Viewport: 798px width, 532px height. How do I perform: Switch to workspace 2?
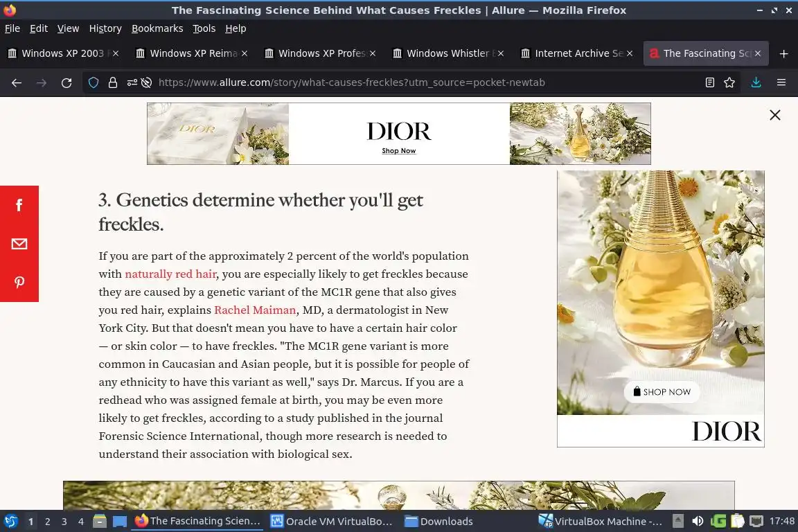tap(47, 522)
